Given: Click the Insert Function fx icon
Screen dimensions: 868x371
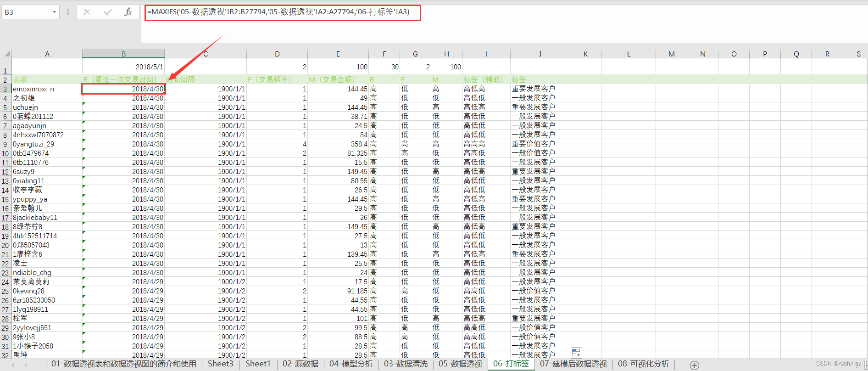Looking at the screenshot, I should pos(128,12).
